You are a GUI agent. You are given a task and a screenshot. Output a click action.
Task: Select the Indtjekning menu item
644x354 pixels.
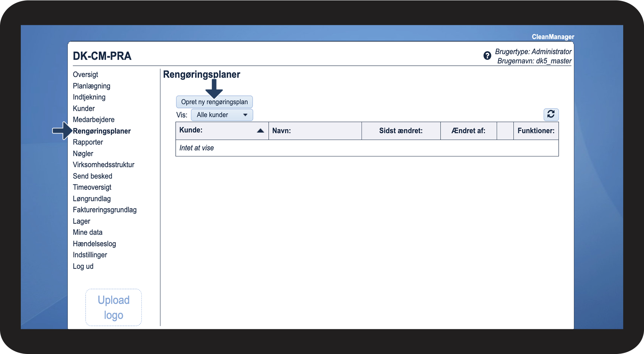[x=89, y=97]
